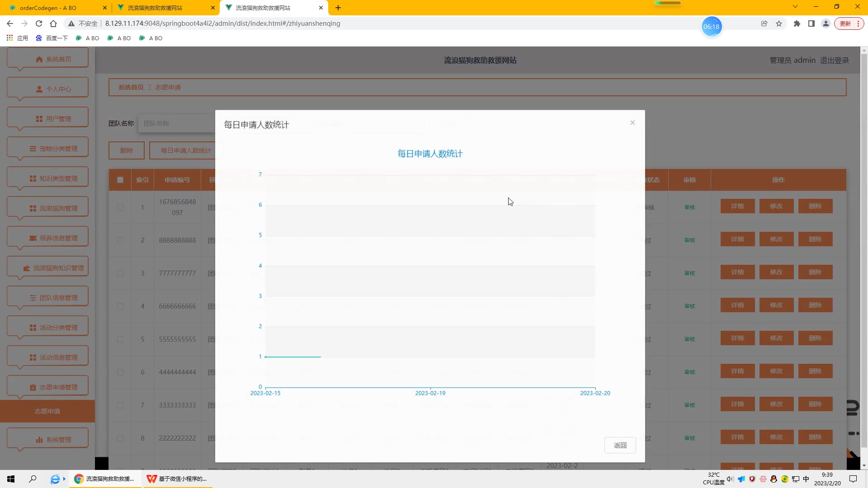Open new browser tab with plus

click(x=338, y=8)
